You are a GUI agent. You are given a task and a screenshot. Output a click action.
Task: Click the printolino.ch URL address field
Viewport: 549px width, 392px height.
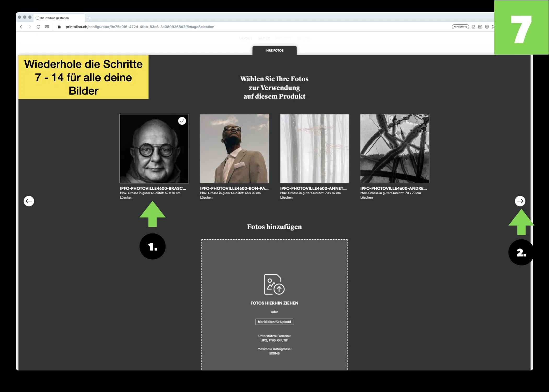click(140, 27)
